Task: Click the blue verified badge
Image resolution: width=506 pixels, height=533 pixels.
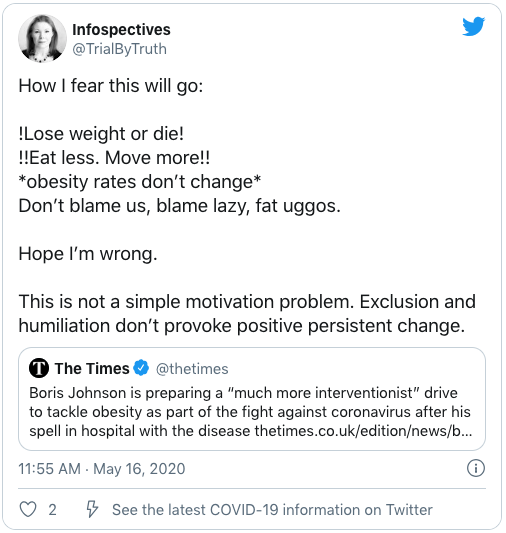Action: click(x=141, y=368)
